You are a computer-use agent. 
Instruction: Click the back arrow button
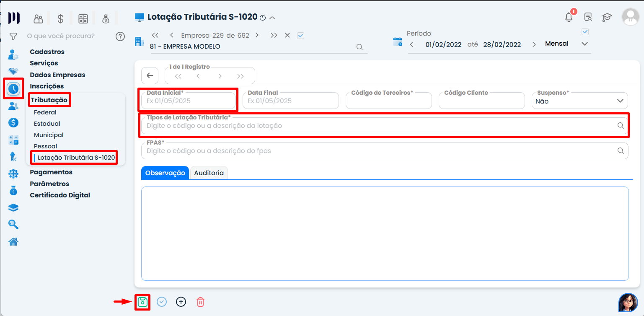(x=150, y=76)
